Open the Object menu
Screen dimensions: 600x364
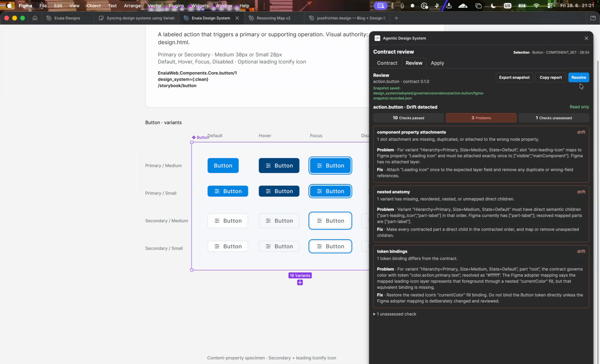93,5
